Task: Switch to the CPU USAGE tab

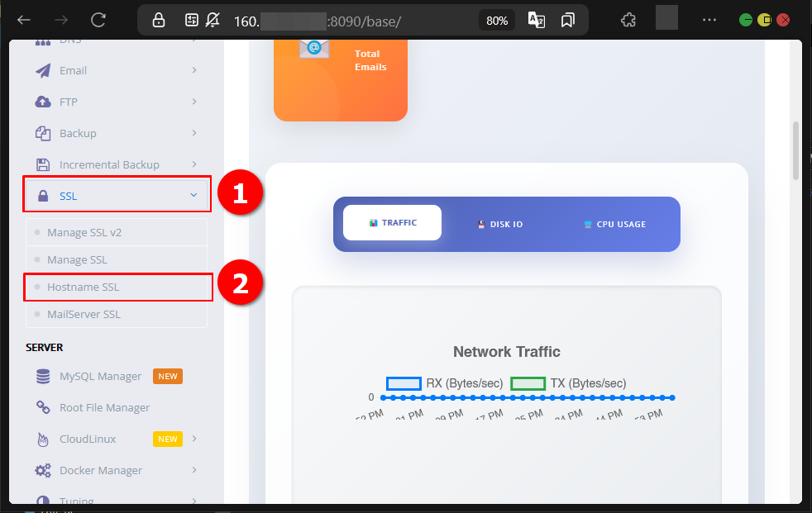Action: click(x=614, y=225)
